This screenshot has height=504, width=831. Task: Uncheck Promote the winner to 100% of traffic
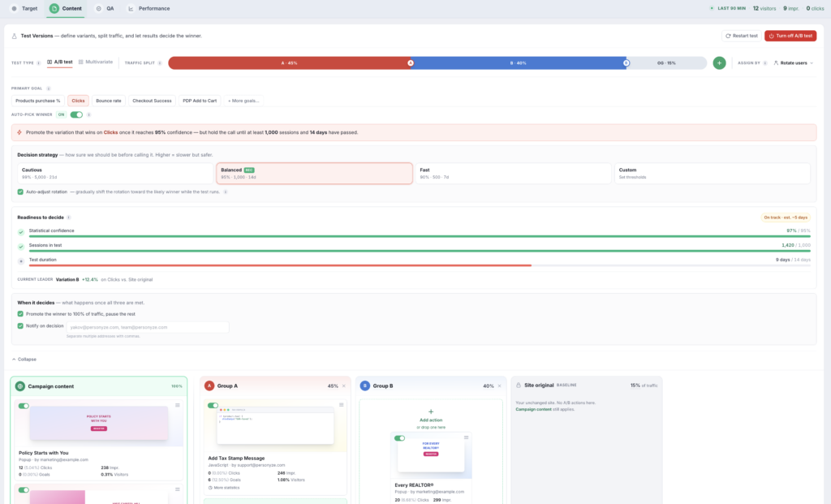point(20,314)
